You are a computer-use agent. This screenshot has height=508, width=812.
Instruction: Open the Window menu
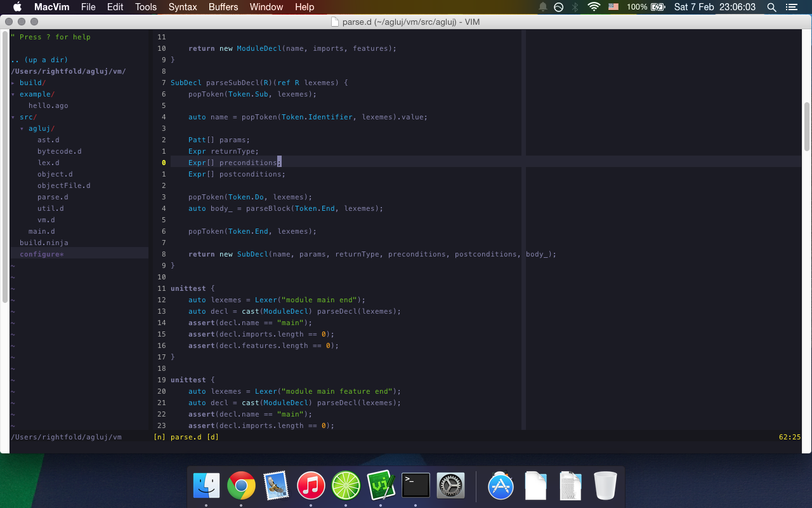(x=266, y=7)
